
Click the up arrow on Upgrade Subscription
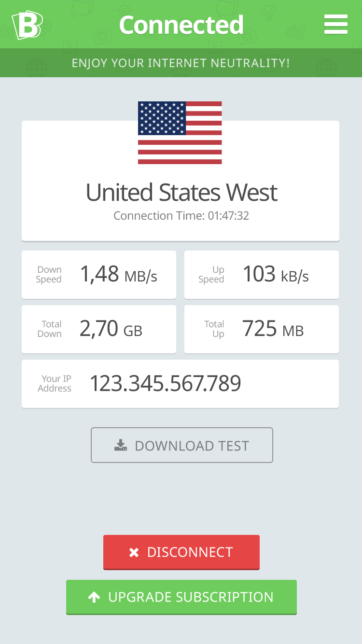[94, 598]
